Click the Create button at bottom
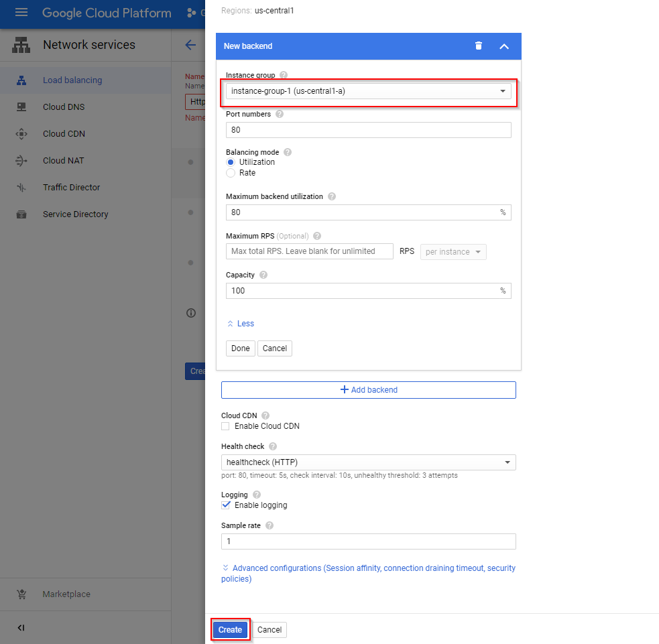The image size is (659, 644). tap(231, 630)
